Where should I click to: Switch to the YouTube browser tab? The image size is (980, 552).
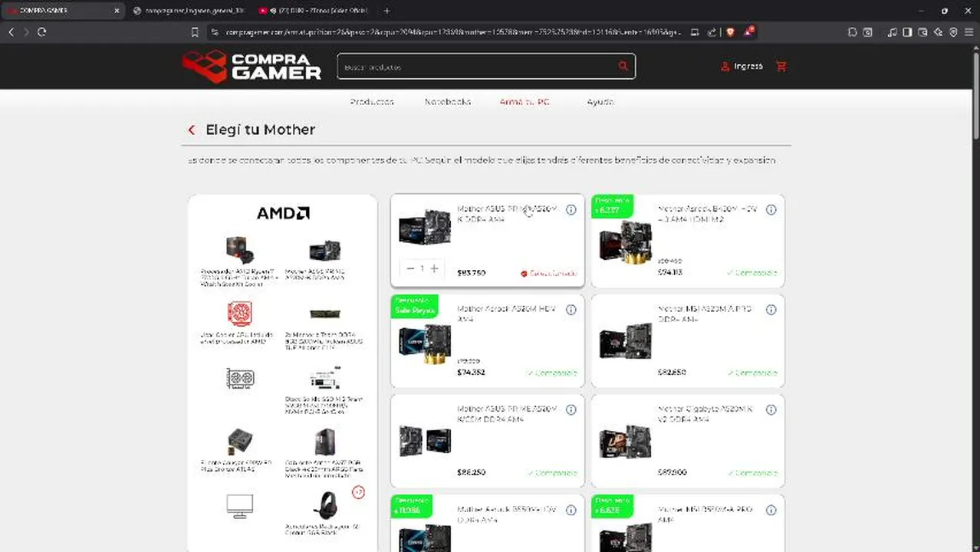click(314, 11)
